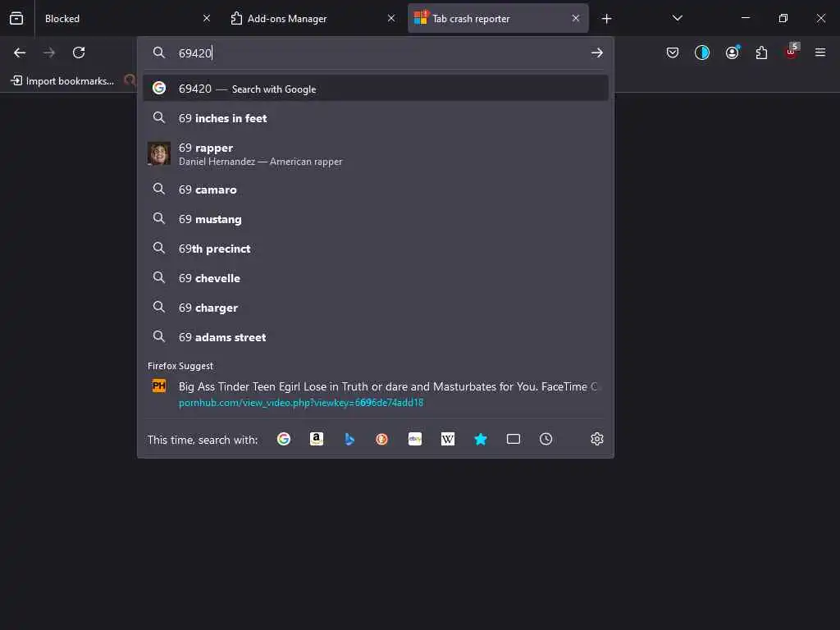Open uBlock Origin extension with badge 5

tap(792, 52)
